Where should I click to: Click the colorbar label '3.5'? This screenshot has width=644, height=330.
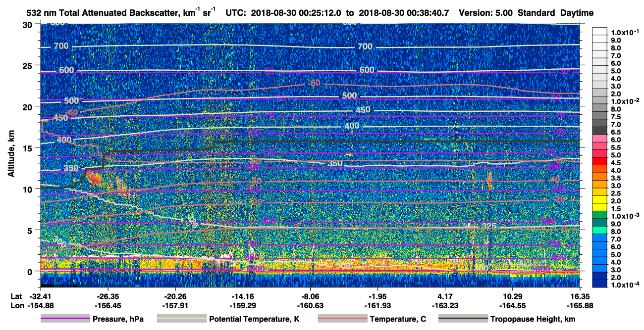click(616, 178)
